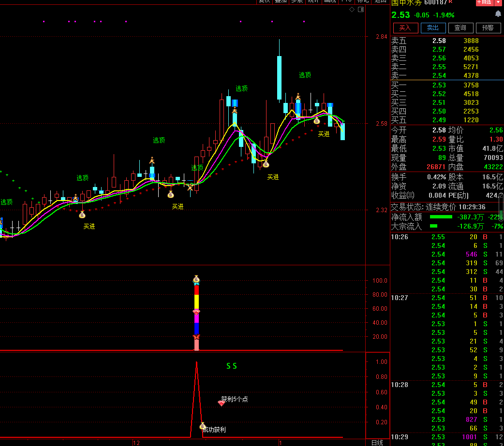Click the 获利5个点 annotation
Viewport: 504px width, 446px height.
(x=235, y=399)
